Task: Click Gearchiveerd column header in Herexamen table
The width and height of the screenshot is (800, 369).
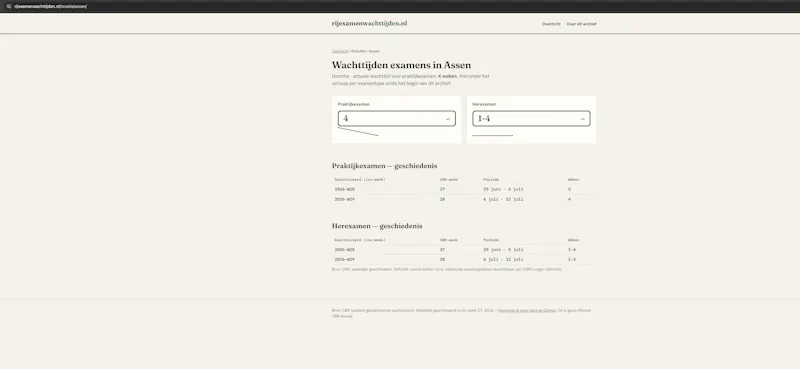Action: click(x=360, y=240)
